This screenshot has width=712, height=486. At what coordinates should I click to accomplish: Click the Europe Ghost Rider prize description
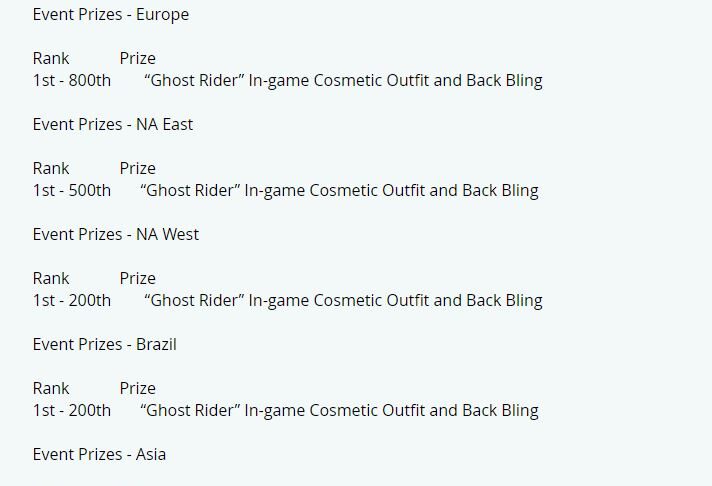(343, 80)
